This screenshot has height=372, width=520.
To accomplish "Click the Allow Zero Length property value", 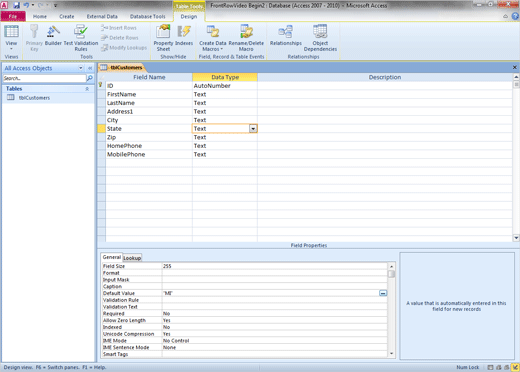I will 275,320.
